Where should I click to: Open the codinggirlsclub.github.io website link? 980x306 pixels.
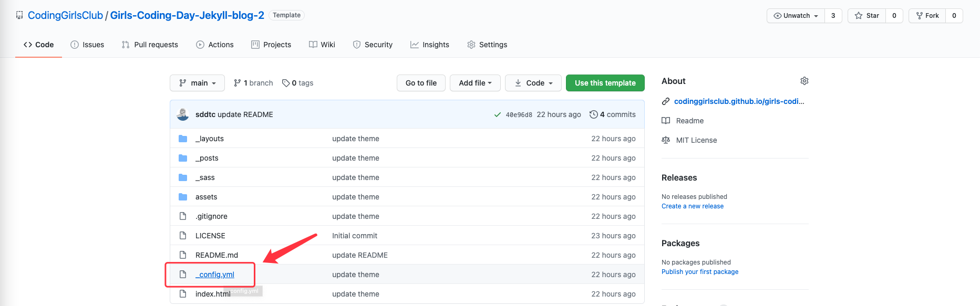(x=739, y=101)
